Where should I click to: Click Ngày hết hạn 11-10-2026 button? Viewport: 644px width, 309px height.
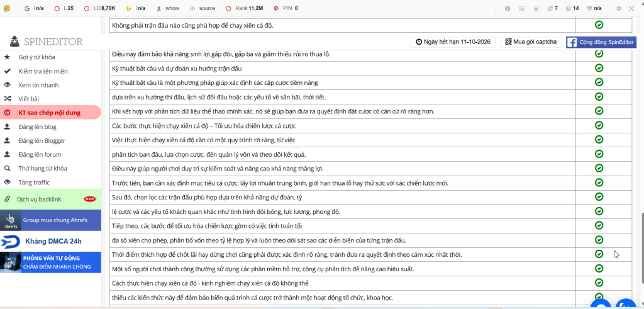453,42
